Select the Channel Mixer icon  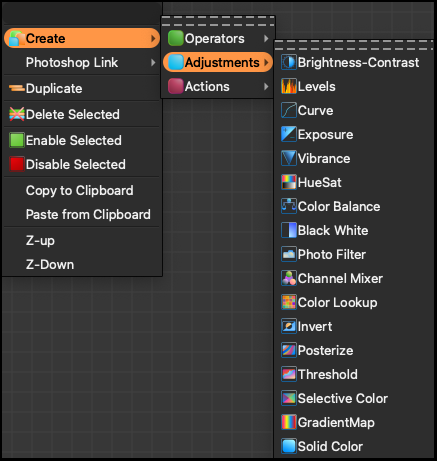[x=289, y=278]
